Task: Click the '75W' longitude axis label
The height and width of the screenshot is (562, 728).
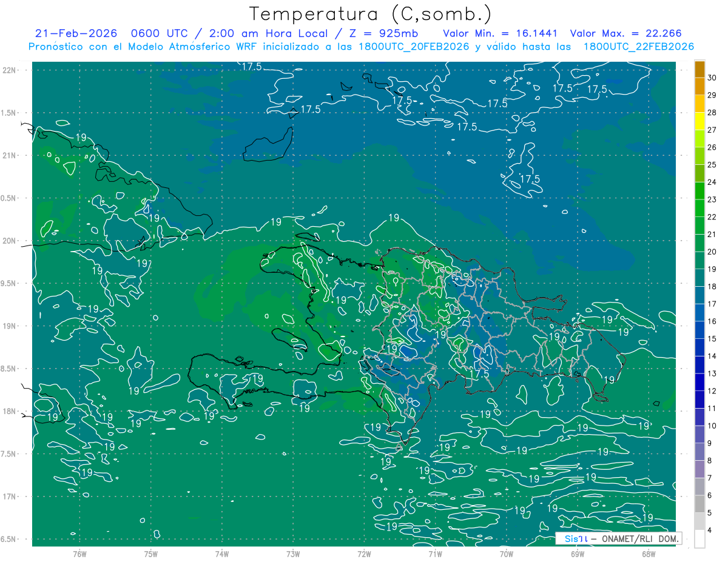Action: 151,554
